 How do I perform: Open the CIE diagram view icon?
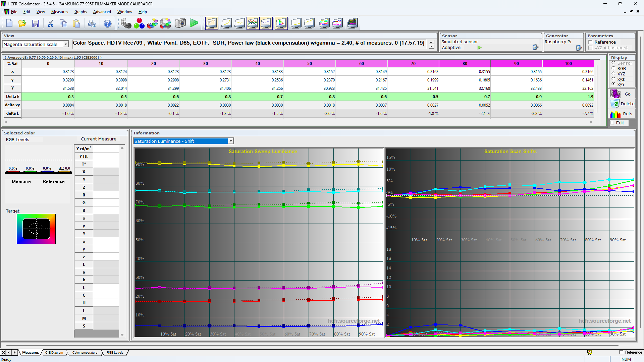[281, 23]
